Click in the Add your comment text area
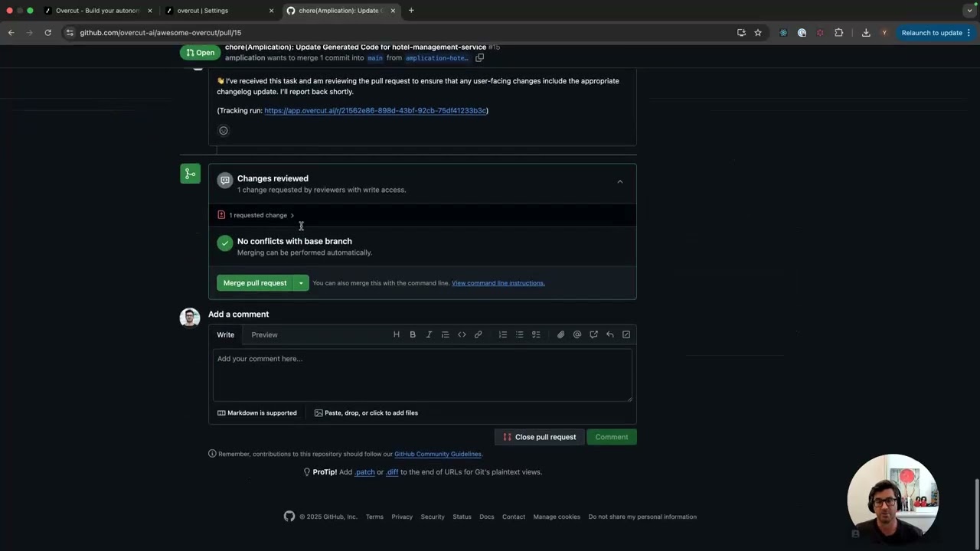Screen dimensions: 980x551 [x=423, y=375]
